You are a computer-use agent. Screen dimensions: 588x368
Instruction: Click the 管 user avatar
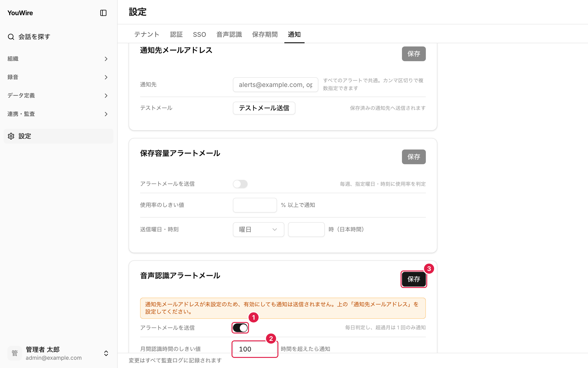(x=14, y=353)
